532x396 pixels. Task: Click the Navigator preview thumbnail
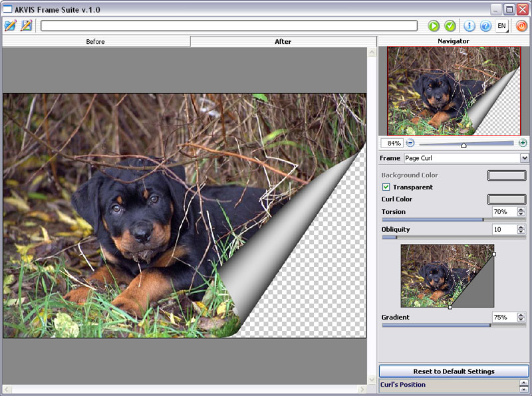(454, 91)
